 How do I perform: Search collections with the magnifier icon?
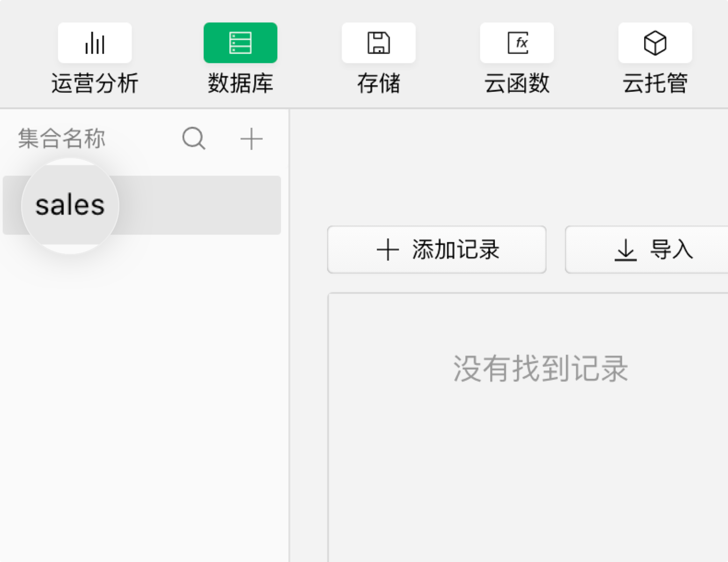pyautogui.click(x=194, y=139)
